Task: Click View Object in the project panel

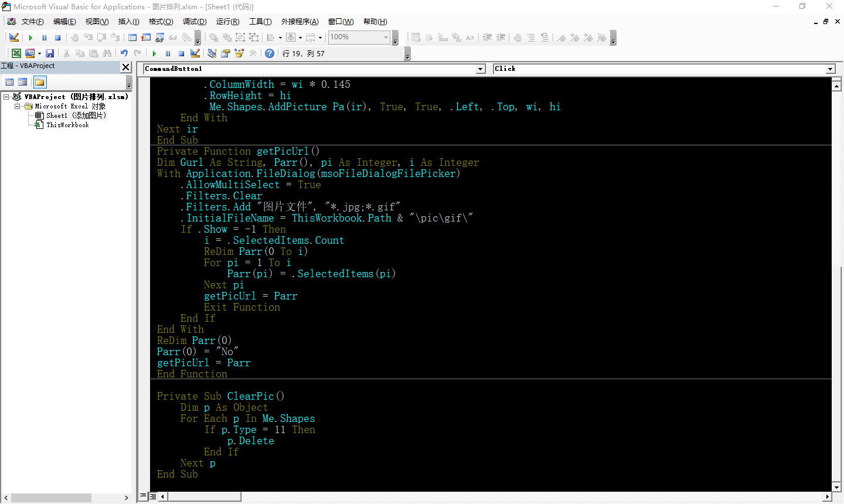Action: (23, 82)
